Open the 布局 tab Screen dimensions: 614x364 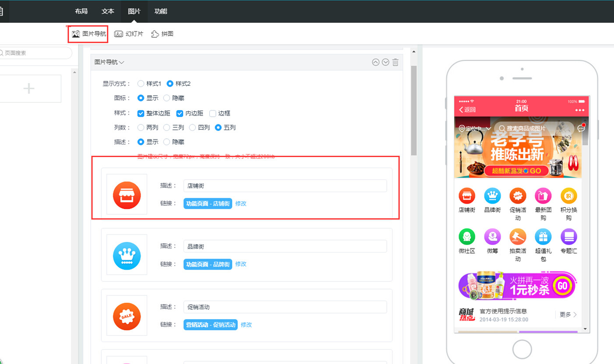[x=81, y=11]
